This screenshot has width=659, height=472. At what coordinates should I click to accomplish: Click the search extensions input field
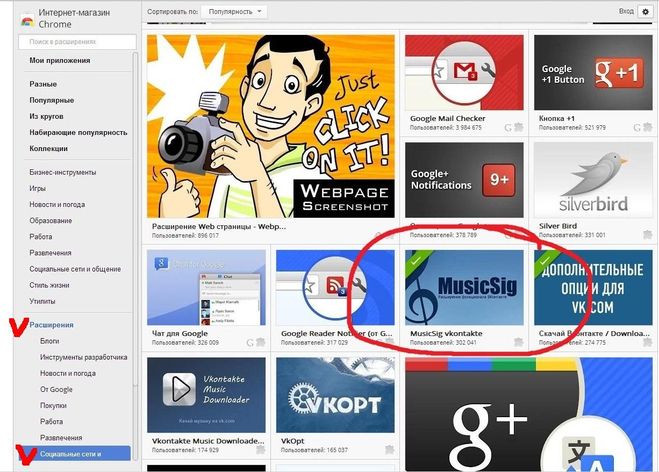pyautogui.click(x=77, y=42)
